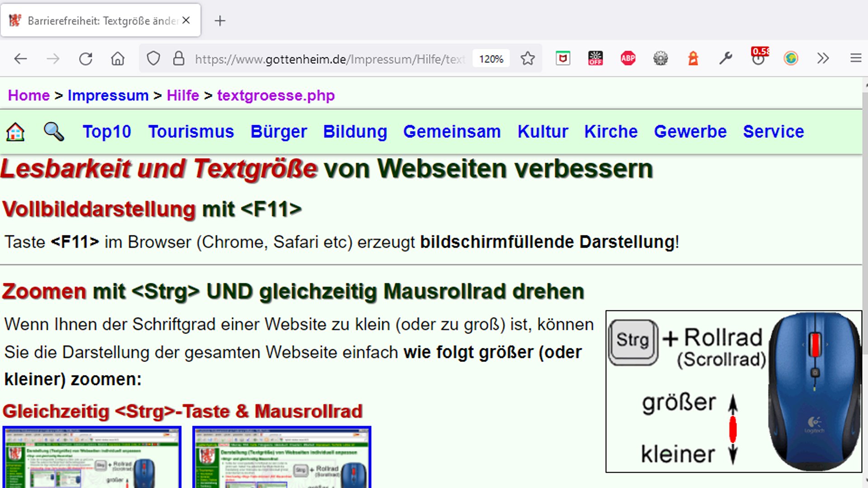The width and height of the screenshot is (868, 488).
Task: Reload the current page
Action: point(85,59)
